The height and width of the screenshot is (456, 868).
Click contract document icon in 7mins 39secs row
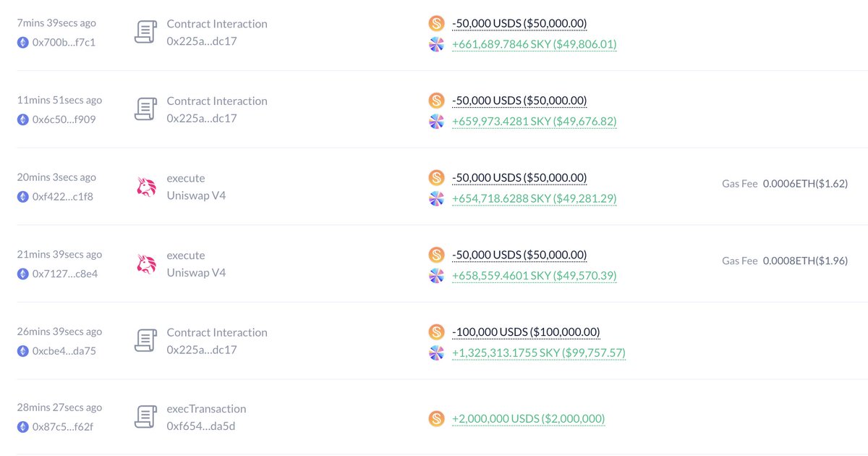(x=146, y=32)
